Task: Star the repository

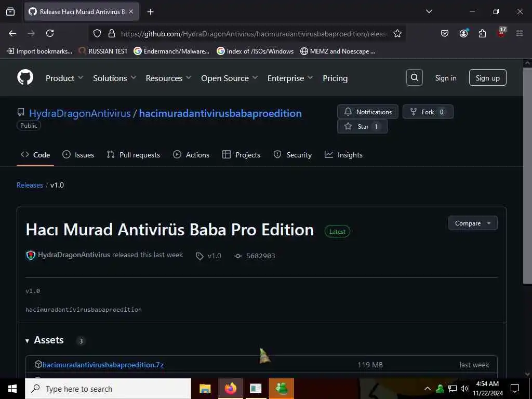Action: tap(362, 127)
